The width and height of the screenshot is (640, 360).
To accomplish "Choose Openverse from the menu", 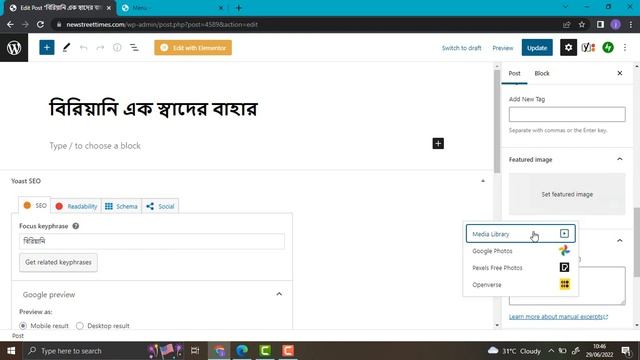I will point(520,284).
